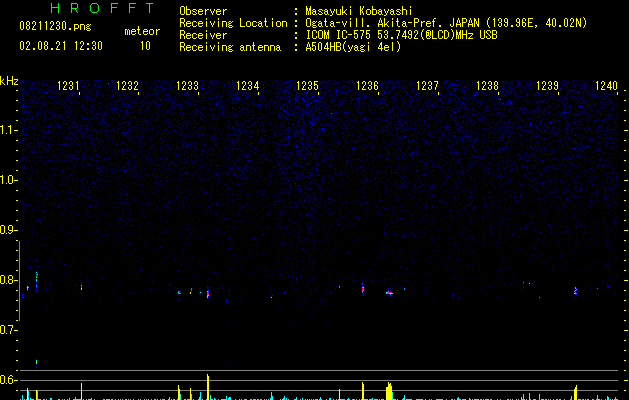Select the Ogata-vill. Akita-Pref. JAPAN location text
The width and height of the screenshot is (629, 400).
(446, 23)
